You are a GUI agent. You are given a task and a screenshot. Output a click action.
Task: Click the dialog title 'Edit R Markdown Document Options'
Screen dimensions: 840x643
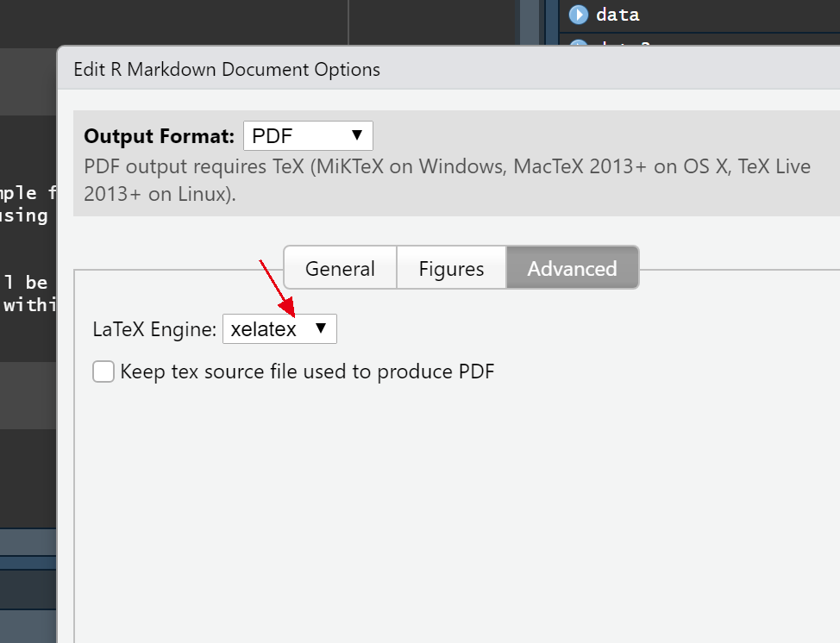point(227,69)
